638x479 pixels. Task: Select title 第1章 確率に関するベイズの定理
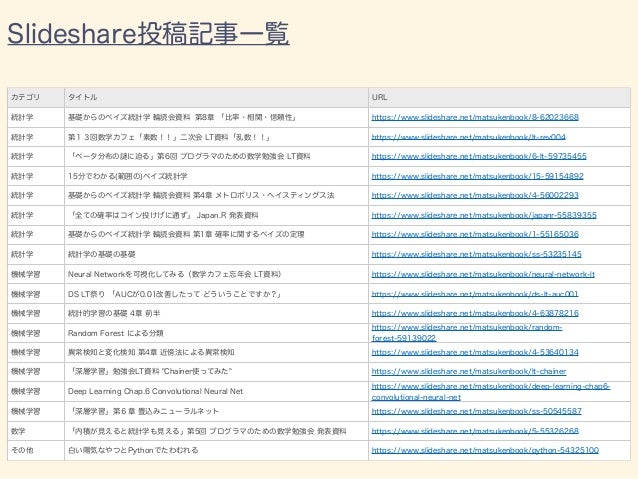click(186, 234)
